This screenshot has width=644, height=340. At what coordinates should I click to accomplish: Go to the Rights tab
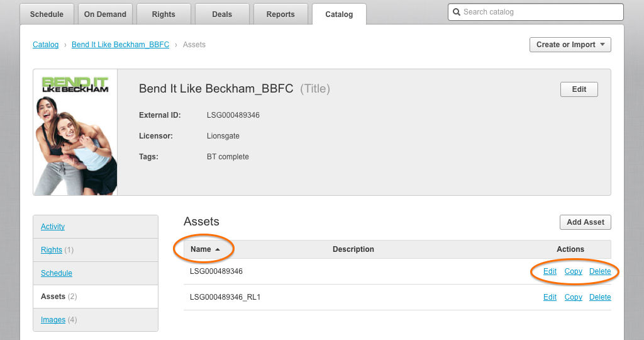(x=164, y=14)
